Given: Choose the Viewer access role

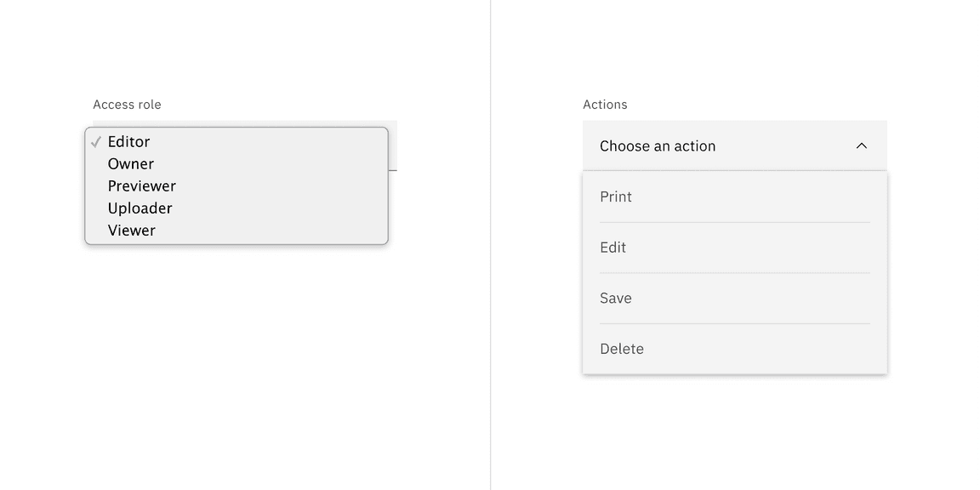Looking at the screenshot, I should tap(132, 231).
